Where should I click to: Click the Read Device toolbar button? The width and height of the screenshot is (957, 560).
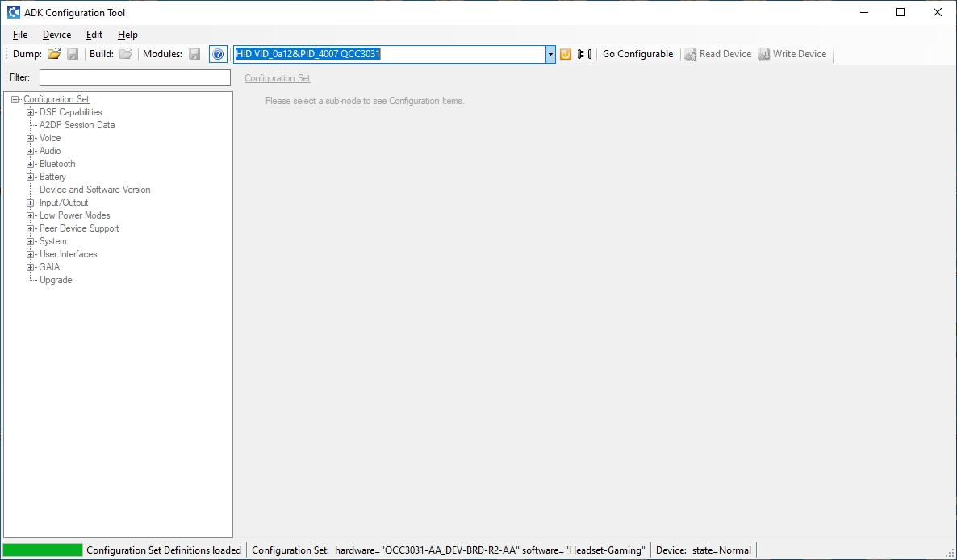[717, 54]
